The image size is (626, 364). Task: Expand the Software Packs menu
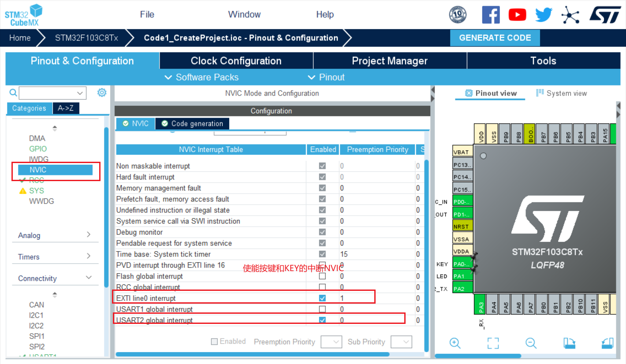pos(201,77)
